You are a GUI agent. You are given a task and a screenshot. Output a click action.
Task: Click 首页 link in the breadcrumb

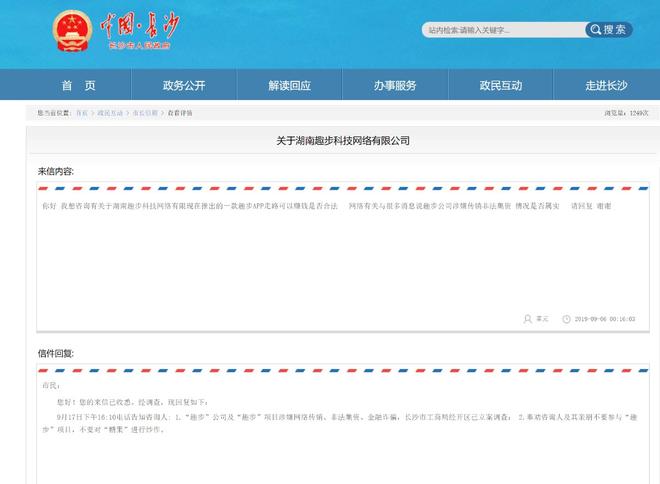(82, 113)
